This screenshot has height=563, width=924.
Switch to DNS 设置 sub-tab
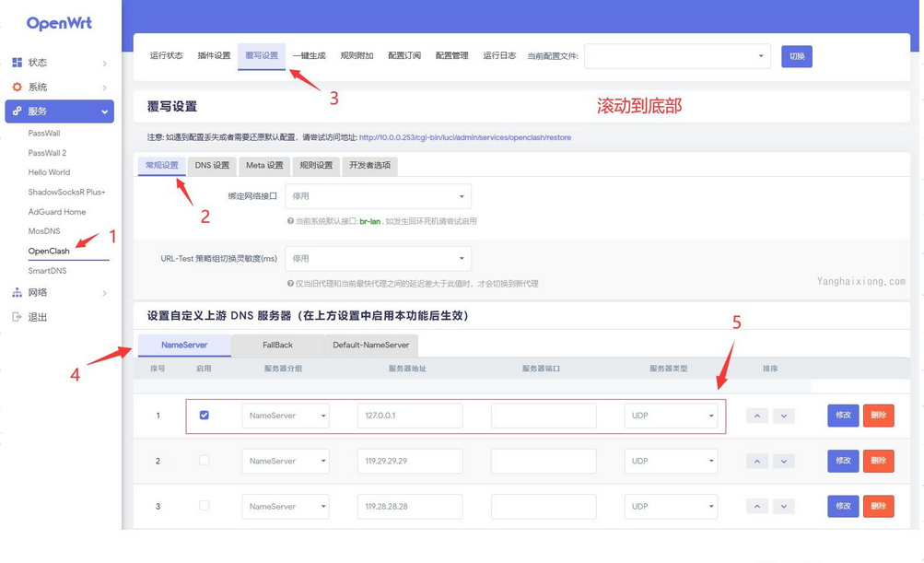point(212,166)
